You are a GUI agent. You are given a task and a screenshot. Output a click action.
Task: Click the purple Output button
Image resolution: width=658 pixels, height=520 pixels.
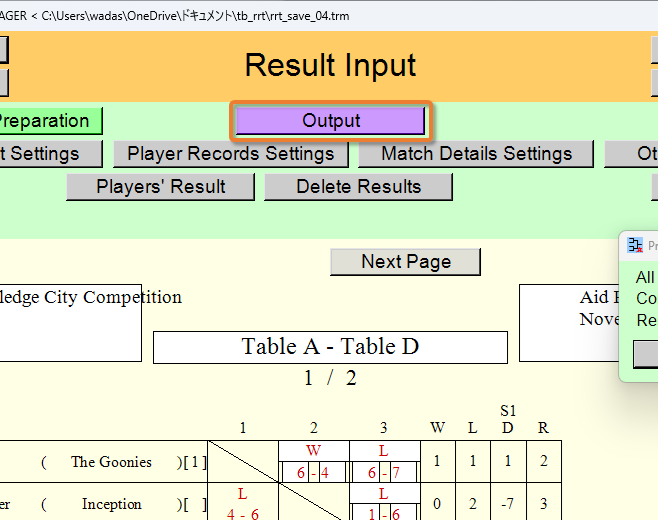point(331,121)
